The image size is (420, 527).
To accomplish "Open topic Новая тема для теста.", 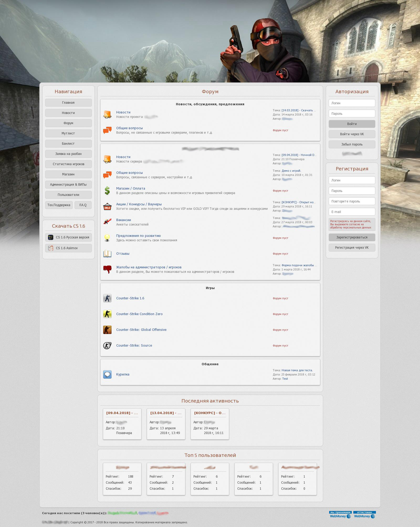I will 297,370.
